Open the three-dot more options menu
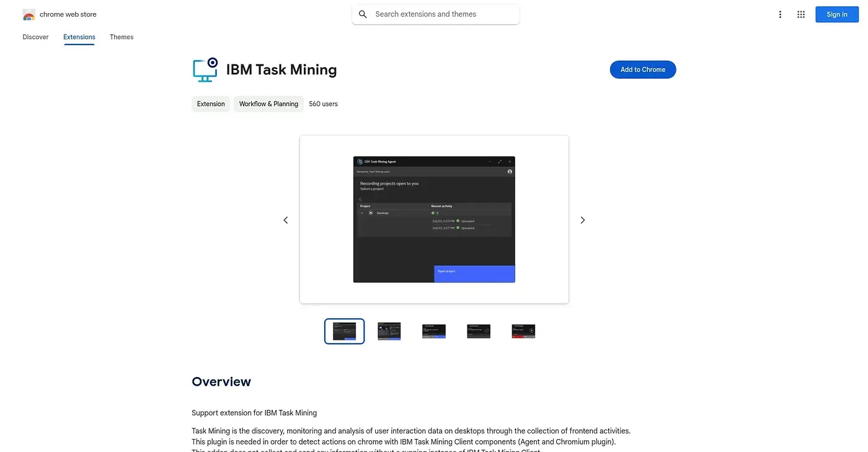Image resolution: width=868 pixels, height=452 pixels. pyautogui.click(x=780, y=14)
